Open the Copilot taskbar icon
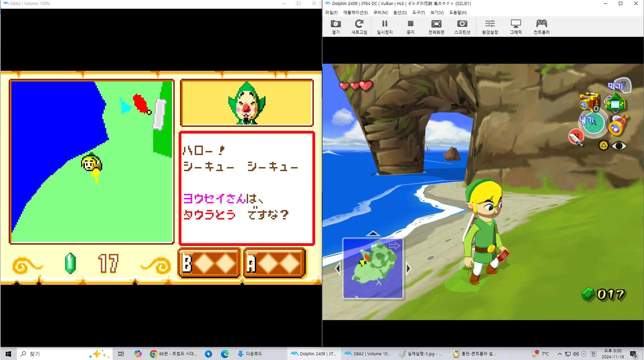The width and height of the screenshot is (644, 360). (x=138, y=354)
